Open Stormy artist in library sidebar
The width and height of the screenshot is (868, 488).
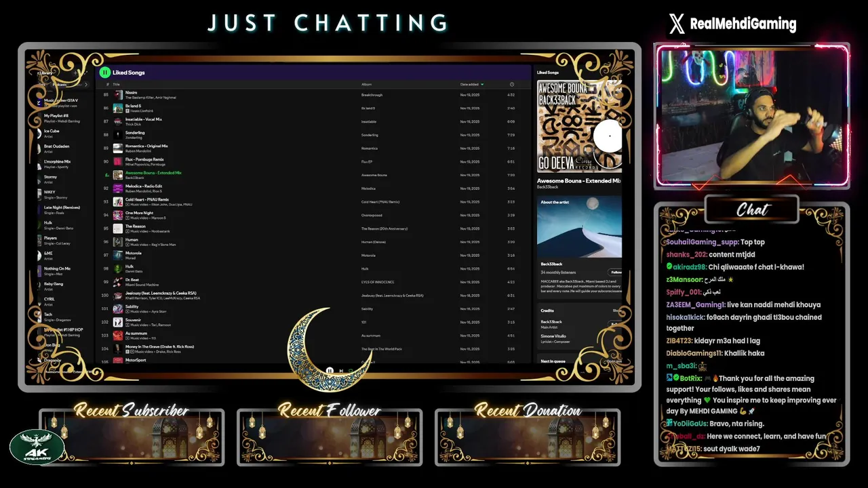click(61, 180)
